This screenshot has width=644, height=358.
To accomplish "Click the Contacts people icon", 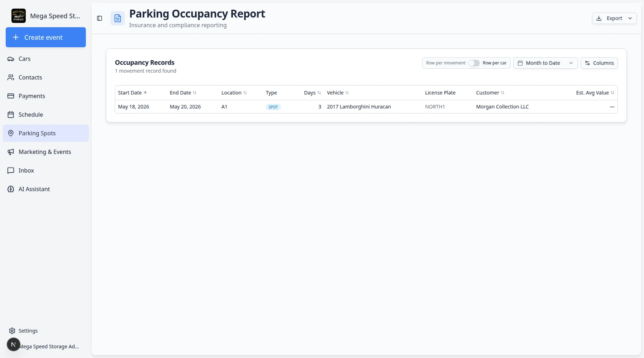I will point(11,77).
